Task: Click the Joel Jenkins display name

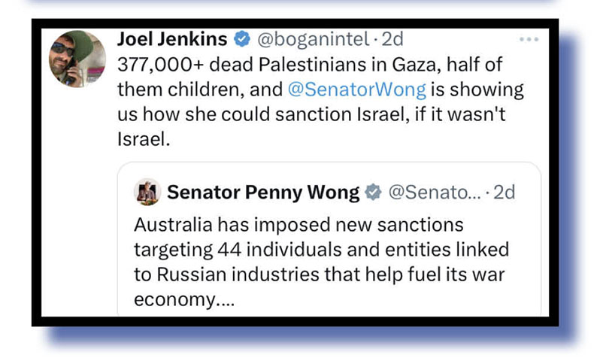Action: coord(171,38)
